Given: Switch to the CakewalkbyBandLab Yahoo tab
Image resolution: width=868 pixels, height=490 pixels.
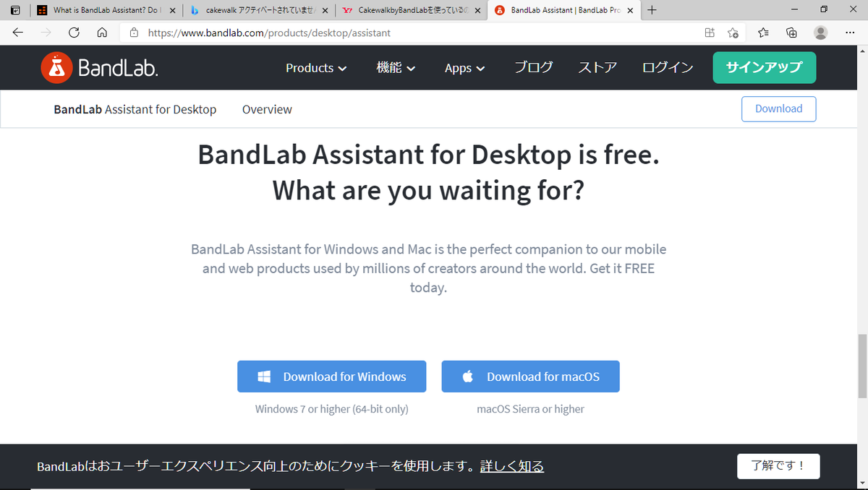Looking at the screenshot, I should pos(412,10).
